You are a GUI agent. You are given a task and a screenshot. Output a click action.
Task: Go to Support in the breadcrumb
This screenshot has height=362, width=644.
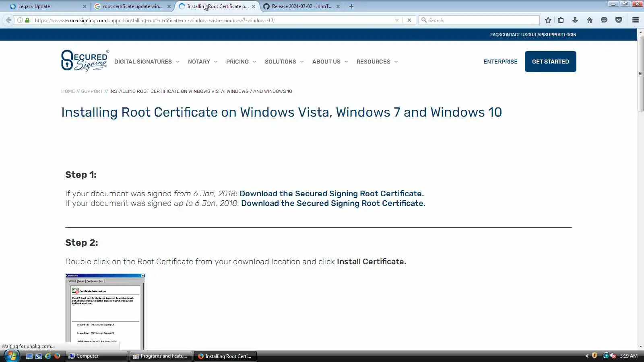point(92,91)
